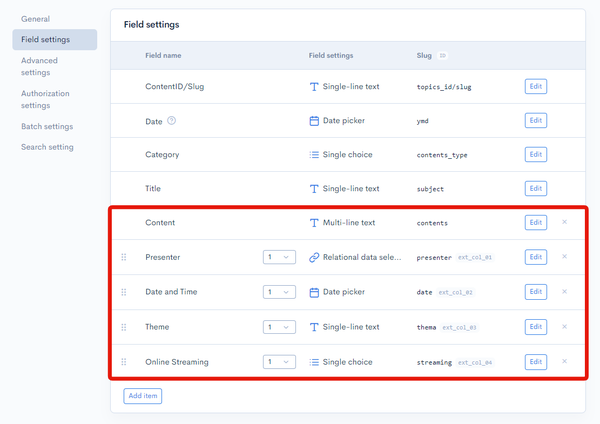Click the contents_type slug text

click(x=442, y=155)
